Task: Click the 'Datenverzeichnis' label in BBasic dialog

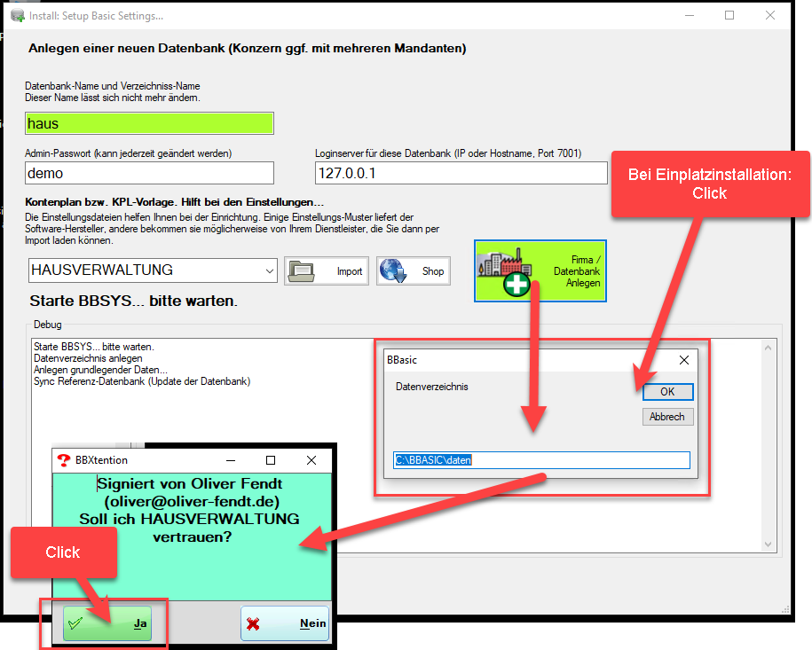Action: pos(432,387)
